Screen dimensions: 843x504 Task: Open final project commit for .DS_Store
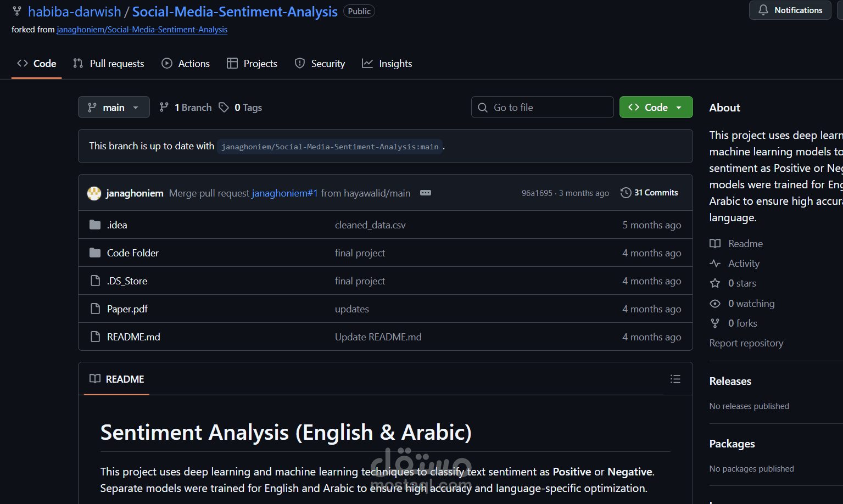pyautogui.click(x=360, y=281)
